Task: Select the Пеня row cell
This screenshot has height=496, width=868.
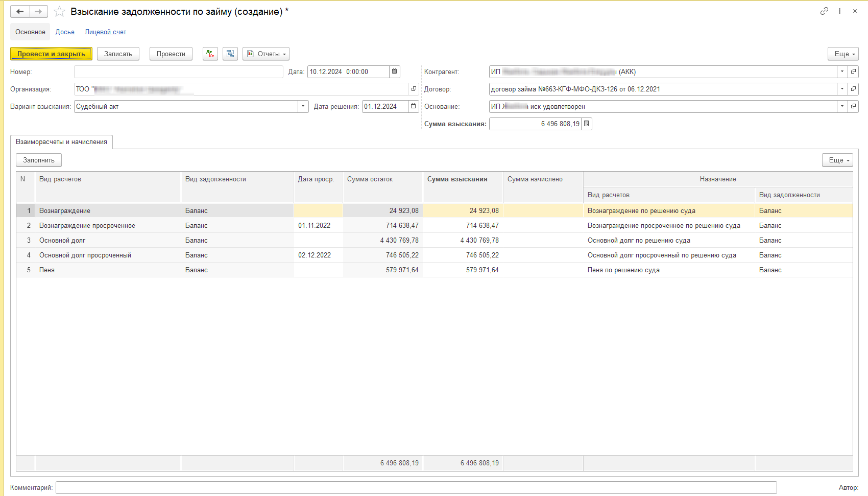Action: [x=108, y=270]
